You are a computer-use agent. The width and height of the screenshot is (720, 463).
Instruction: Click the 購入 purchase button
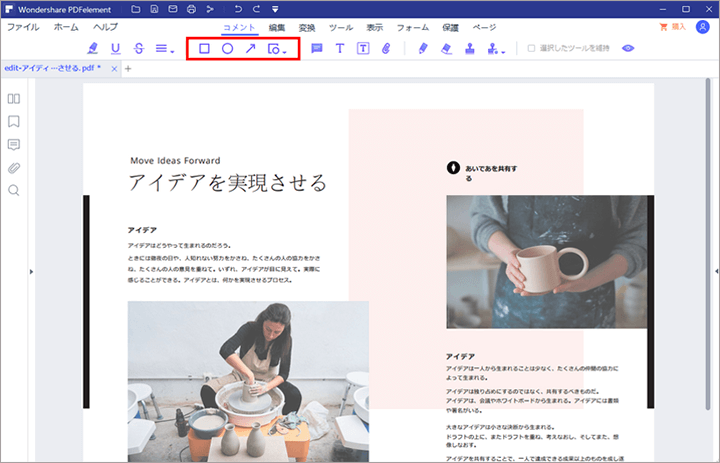pos(672,27)
